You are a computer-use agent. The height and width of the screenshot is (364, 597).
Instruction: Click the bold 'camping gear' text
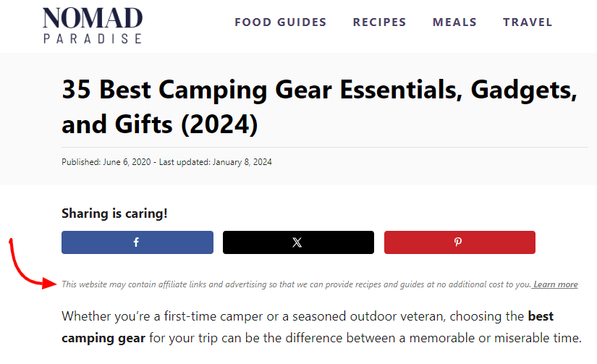[103, 338]
